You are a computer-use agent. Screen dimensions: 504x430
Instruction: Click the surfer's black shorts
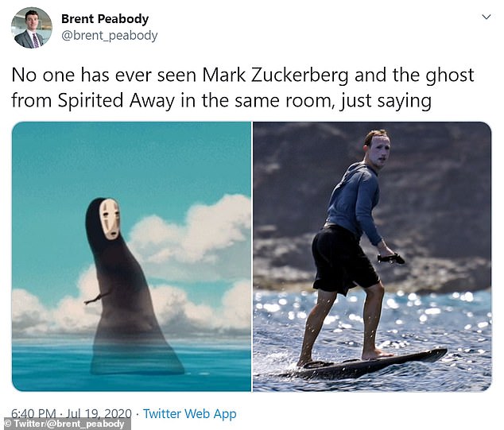click(x=344, y=259)
